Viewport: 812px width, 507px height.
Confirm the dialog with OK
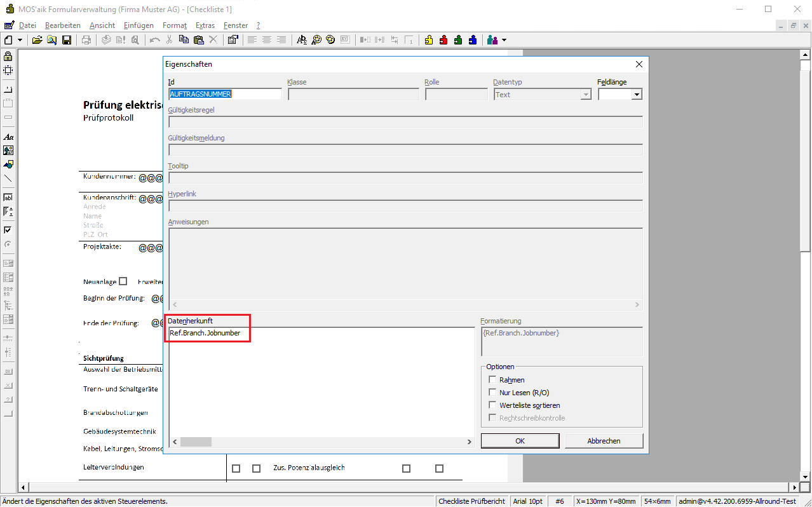(520, 441)
